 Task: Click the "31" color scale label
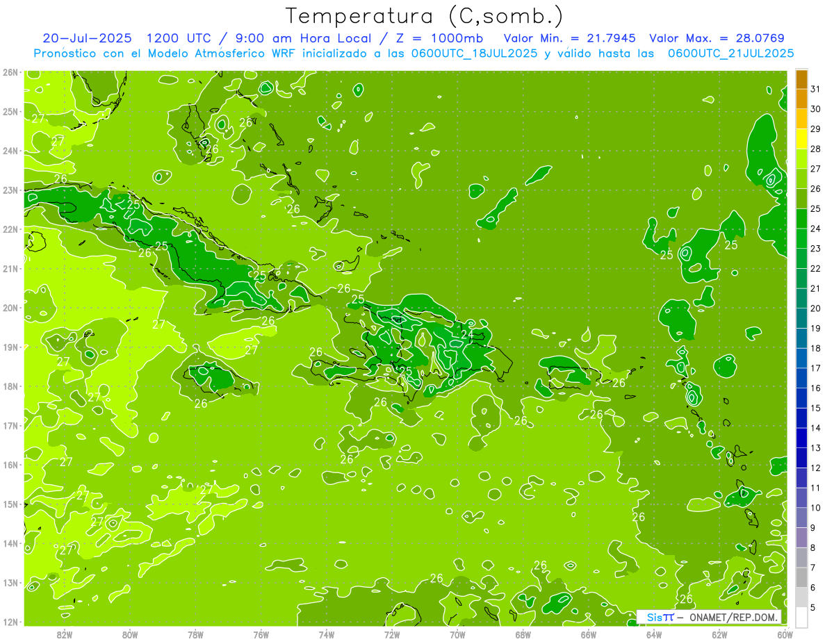(x=816, y=89)
